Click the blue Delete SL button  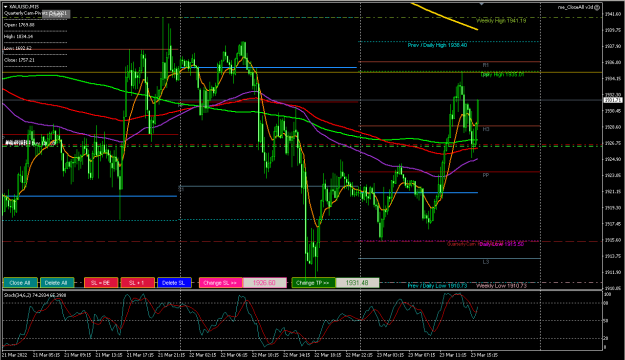[x=174, y=283]
